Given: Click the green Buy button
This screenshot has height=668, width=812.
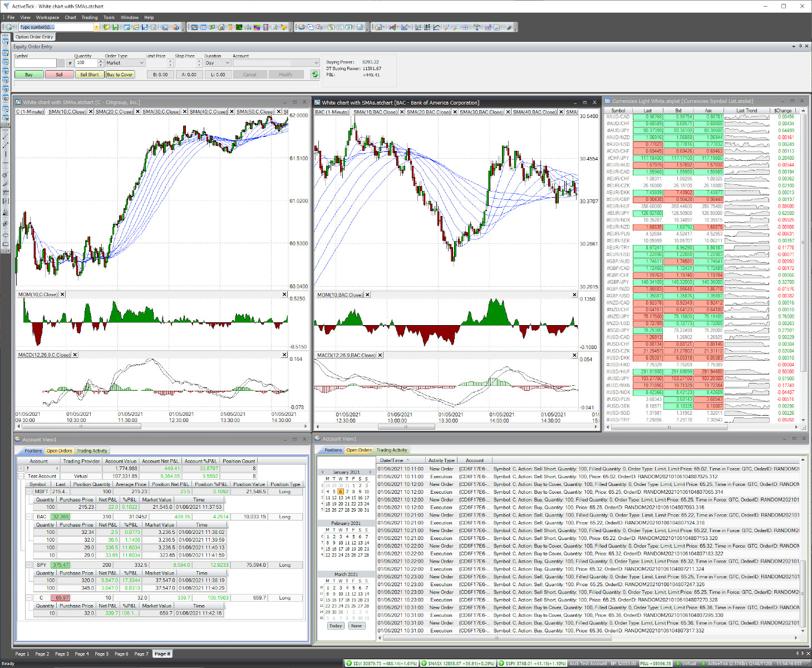Looking at the screenshot, I should (x=29, y=75).
